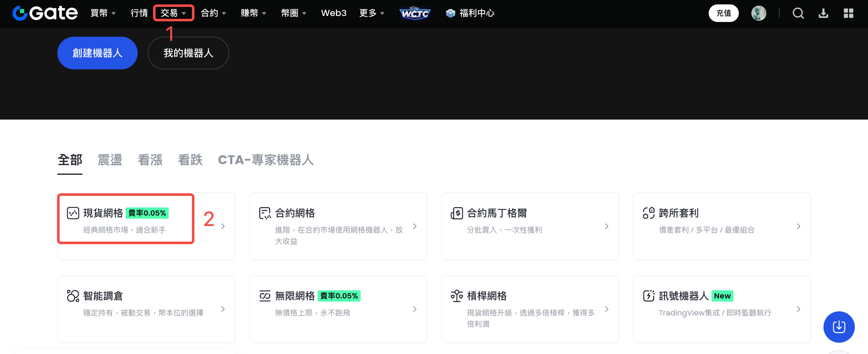Click the 創建機器人 button

pos(98,53)
